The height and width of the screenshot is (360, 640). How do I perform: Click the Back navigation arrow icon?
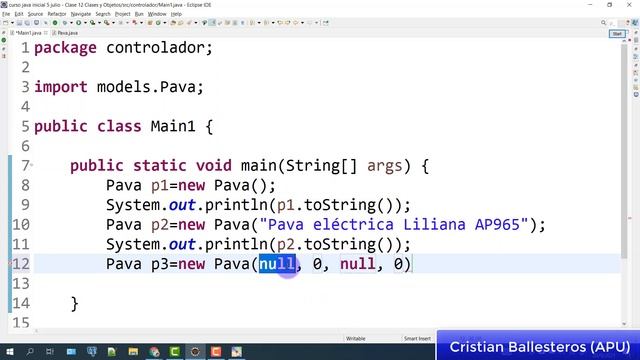296,23
